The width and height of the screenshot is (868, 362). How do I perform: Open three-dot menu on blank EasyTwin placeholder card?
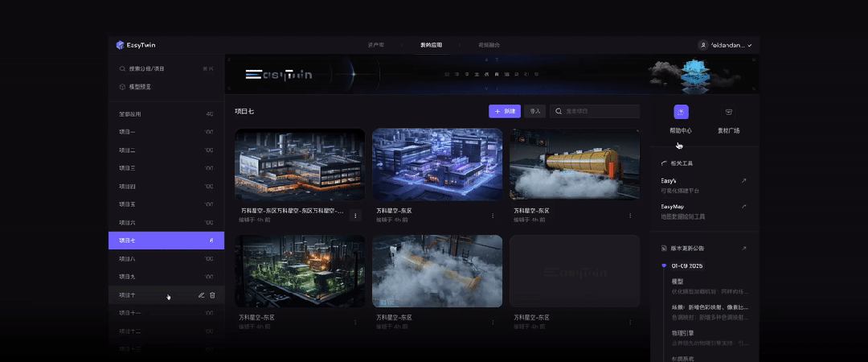630,322
